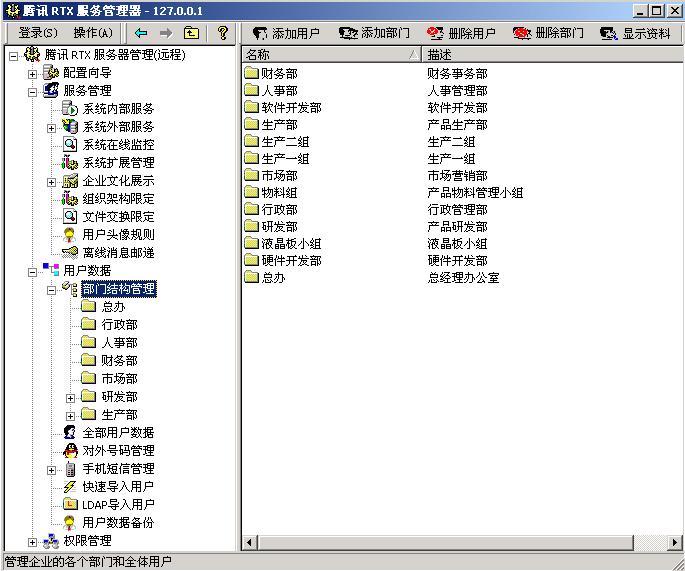
Task: Sort by the 名称 column header
Action: coord(332,55)
